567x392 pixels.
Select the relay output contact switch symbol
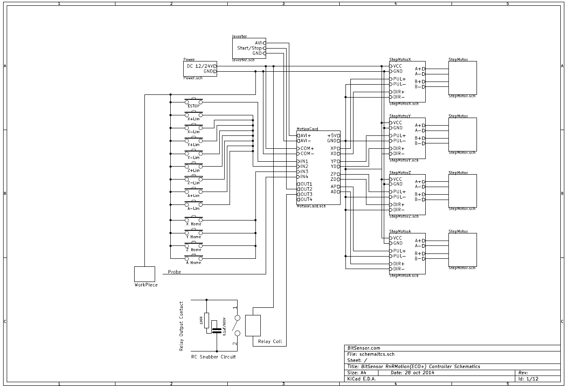[237, 326]
